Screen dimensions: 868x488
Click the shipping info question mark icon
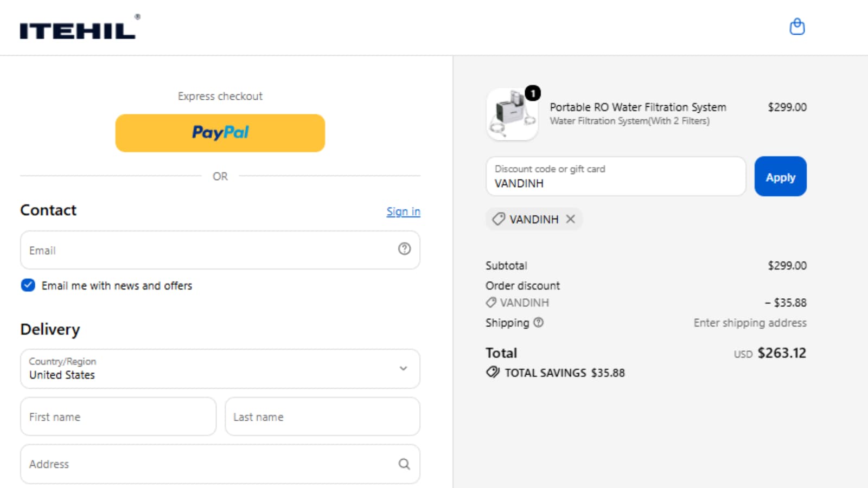click(x=538, y=323)
